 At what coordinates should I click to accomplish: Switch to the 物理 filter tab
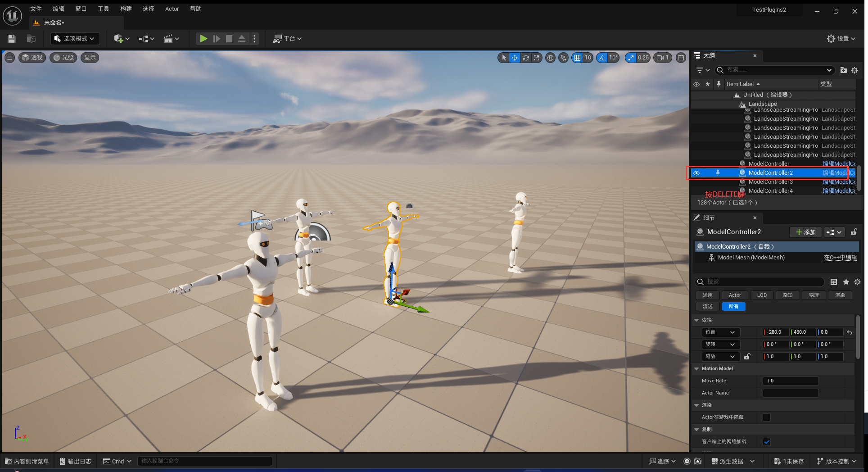[814, 295]
